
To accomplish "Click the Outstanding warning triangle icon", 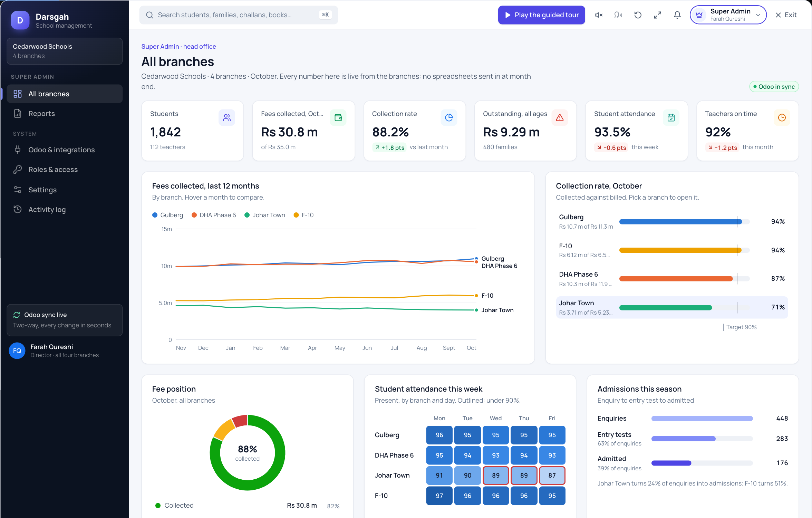I will pos(560,118).
